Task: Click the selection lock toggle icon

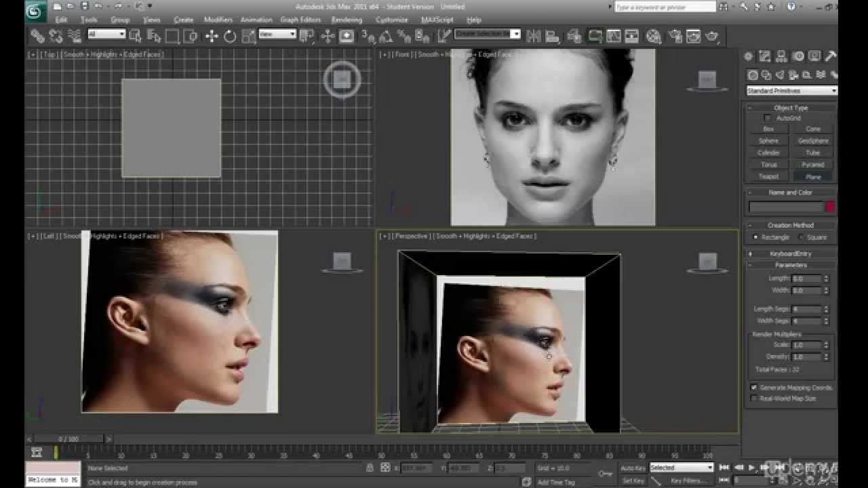Action: tap(370, 468)
